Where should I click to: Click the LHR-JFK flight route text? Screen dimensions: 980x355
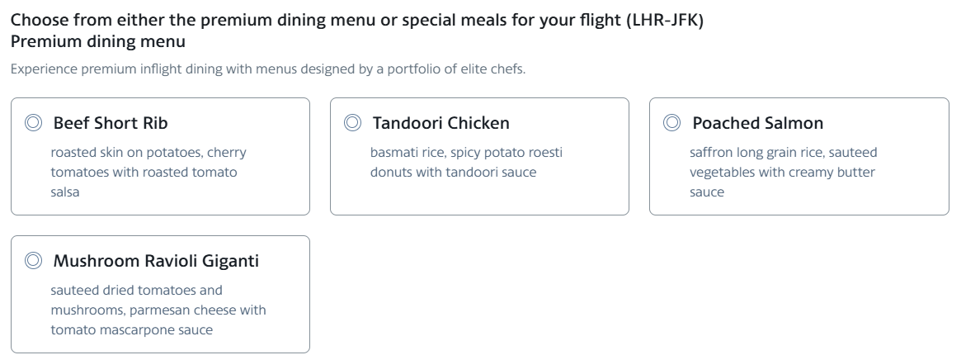click(x=665, y=20)
